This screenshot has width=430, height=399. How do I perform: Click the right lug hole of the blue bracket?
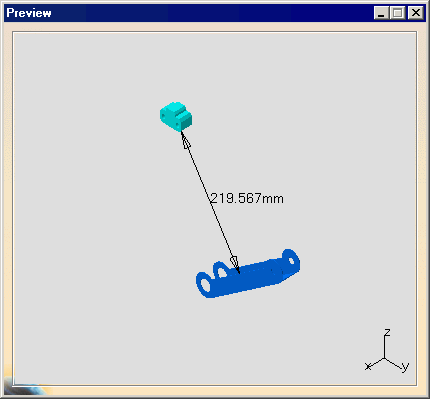[291, 260]
